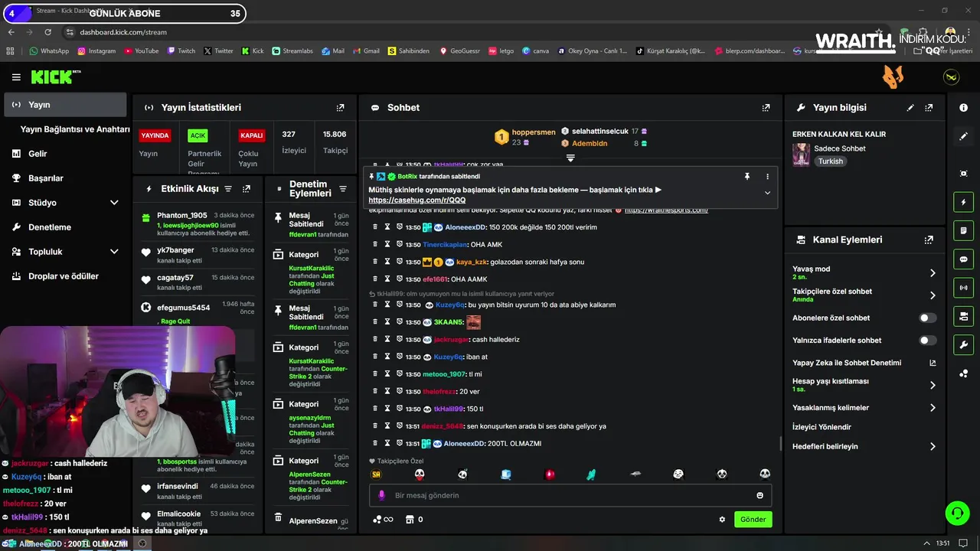Screen dimensions: 980x551
Task: Open three-dot menu on pinned message
Action: click(767, 176)
